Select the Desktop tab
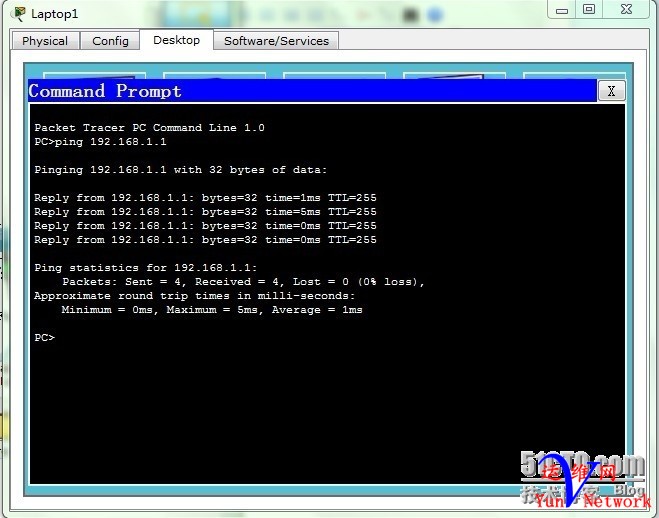The image size is (659, 518). 177,40
